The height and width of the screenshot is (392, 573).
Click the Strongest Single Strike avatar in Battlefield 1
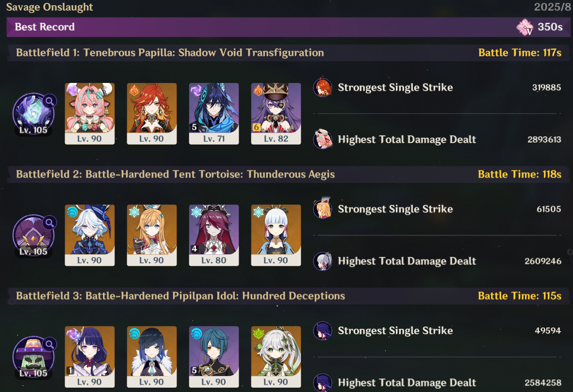tap(323, 87)
